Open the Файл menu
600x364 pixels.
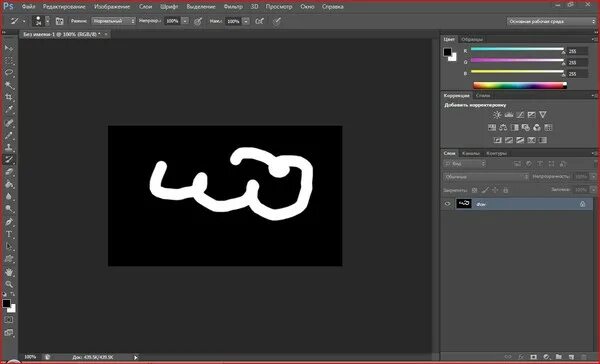click(28, 7)
